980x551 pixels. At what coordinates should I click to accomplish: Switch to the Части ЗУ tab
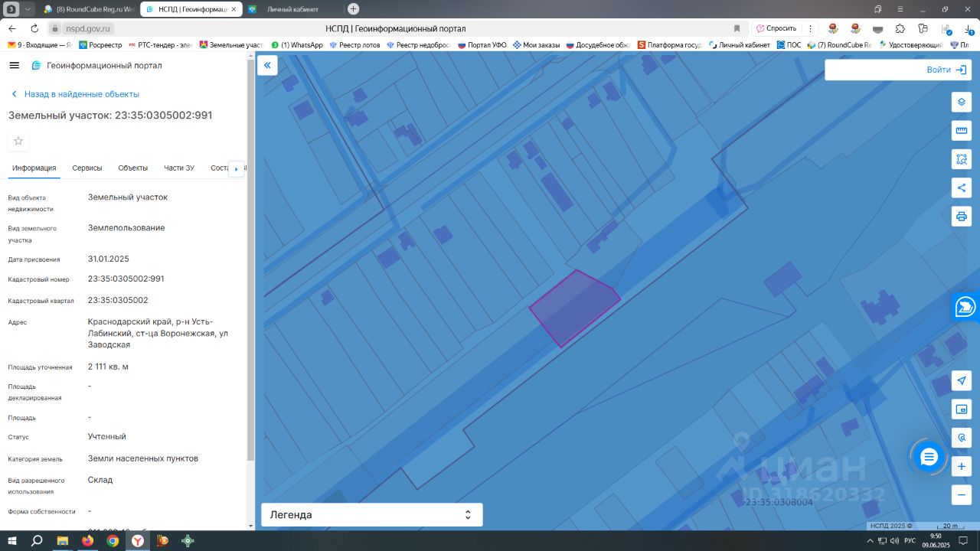(x=179, y=168)
